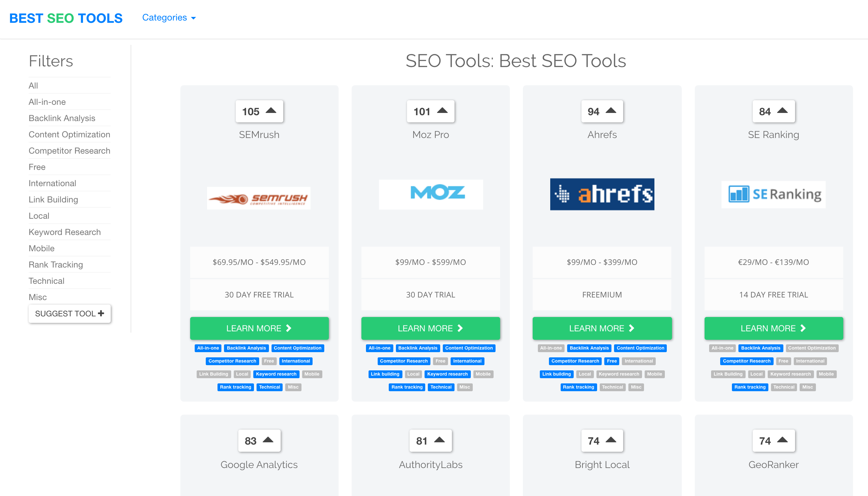868x496 pixels.
Task: Click the Best SEO Tools site logo
Action: 66,18
